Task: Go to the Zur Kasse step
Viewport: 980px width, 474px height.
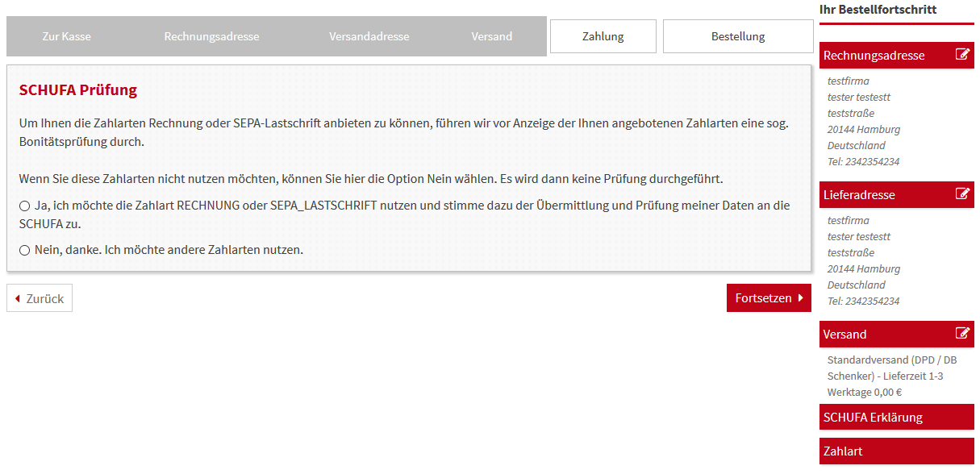Action: click(66, 36)
